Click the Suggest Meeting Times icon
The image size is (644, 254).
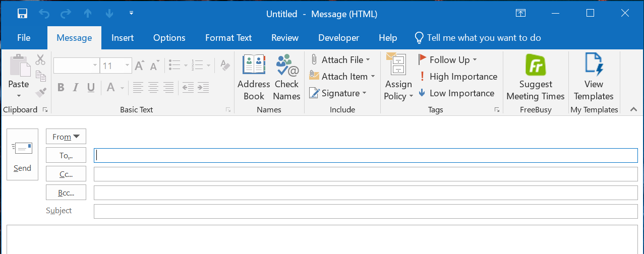click(x=535, y=77)
